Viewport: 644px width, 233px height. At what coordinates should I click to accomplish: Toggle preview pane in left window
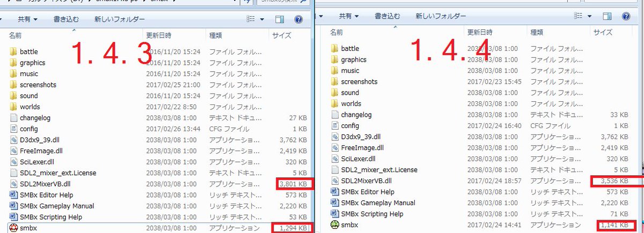point(280,19)
